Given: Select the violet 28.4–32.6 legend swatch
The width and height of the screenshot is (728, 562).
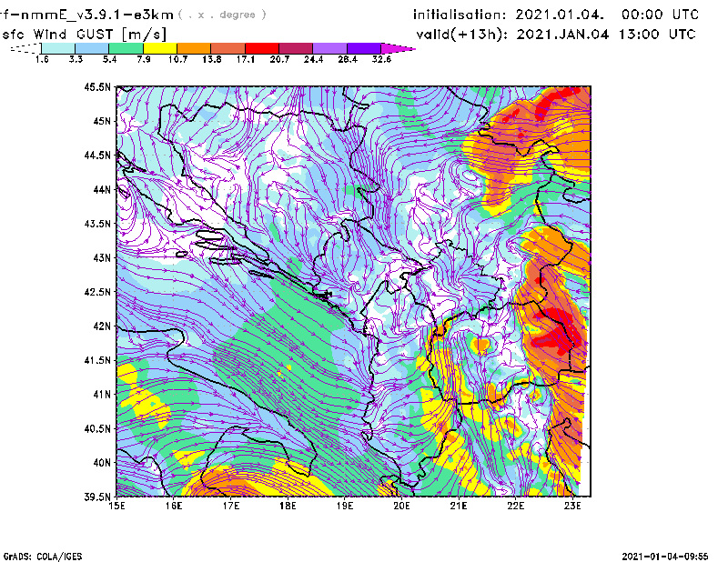Looking at the screenshot, I should [364, 48].
